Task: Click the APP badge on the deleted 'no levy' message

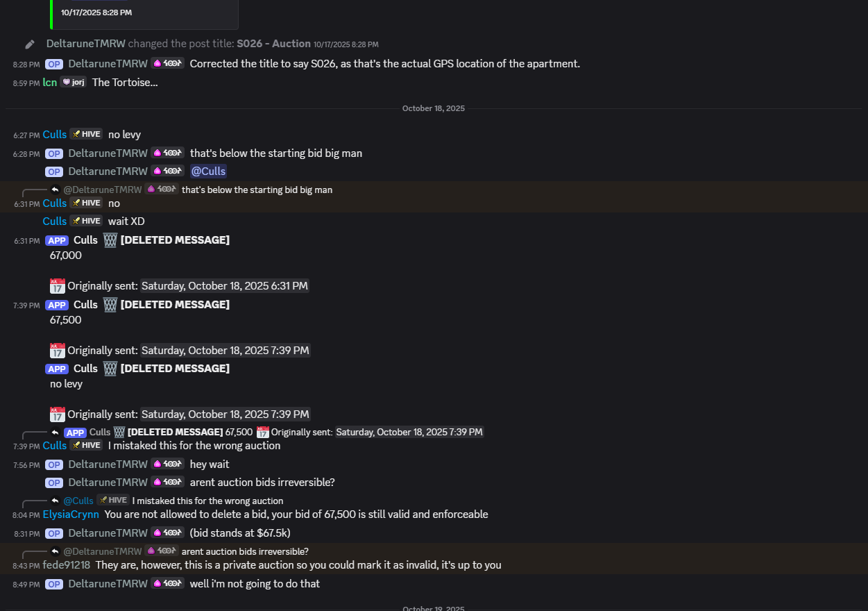Action: pos(57,369)
